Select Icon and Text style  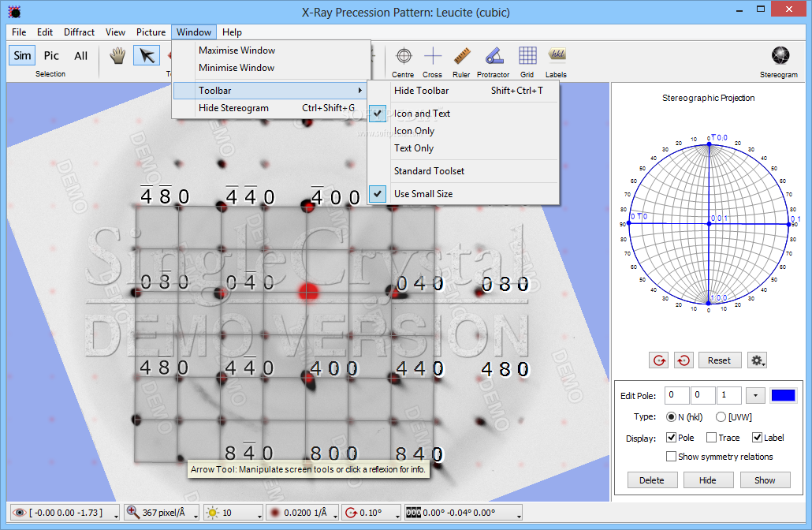coord(464,114)
